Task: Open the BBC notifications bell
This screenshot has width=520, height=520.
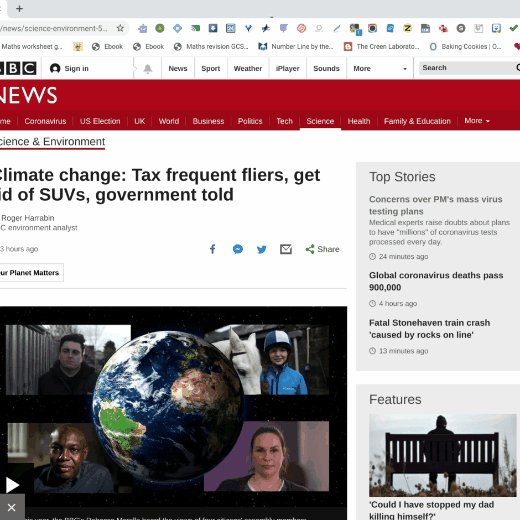Action: tap(148, 69)
